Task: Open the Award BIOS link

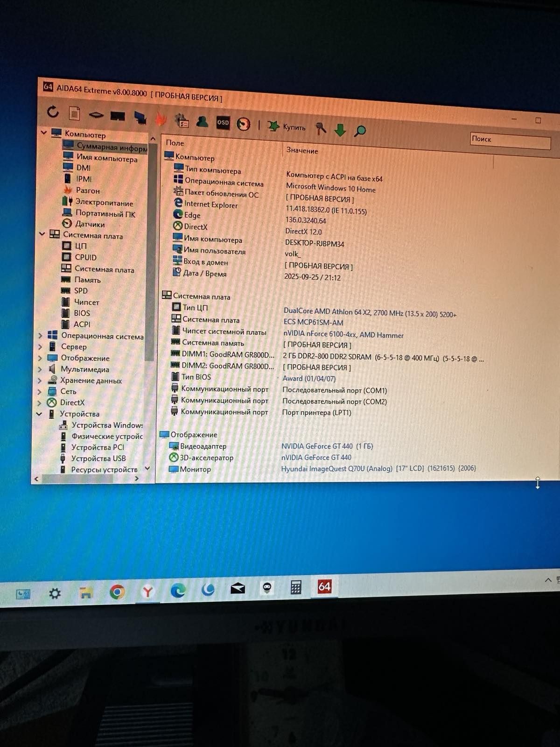Action: click(x=309, y=379)
